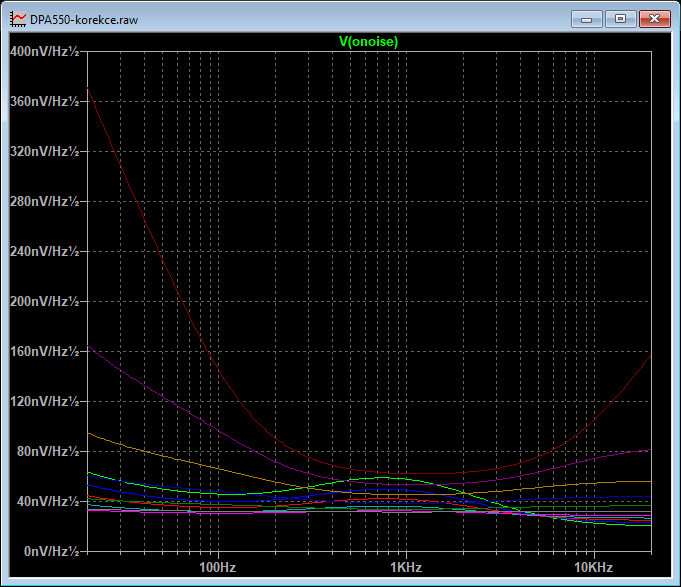
Task: Click the LTspice waveform icon in title bar
Action: pyautogui.click(x=18, y=19)
